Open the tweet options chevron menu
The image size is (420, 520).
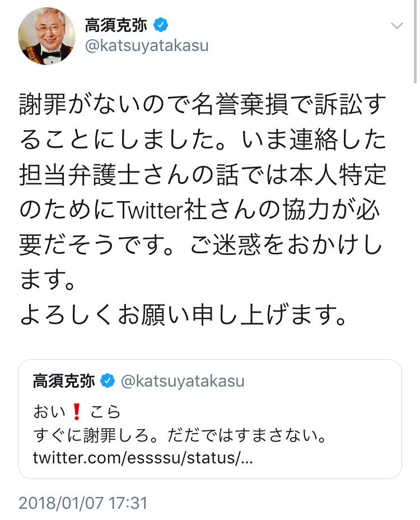coord(397,26)
